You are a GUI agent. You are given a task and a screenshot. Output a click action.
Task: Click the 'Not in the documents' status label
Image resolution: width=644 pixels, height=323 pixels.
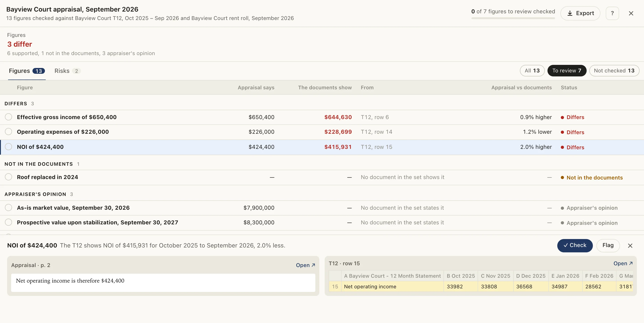click(592, 178)
